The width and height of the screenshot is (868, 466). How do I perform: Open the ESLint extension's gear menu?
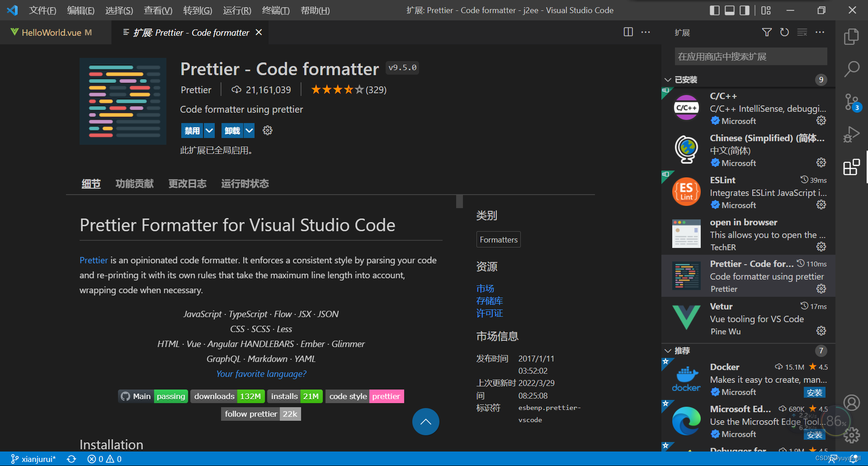(821, 204)
